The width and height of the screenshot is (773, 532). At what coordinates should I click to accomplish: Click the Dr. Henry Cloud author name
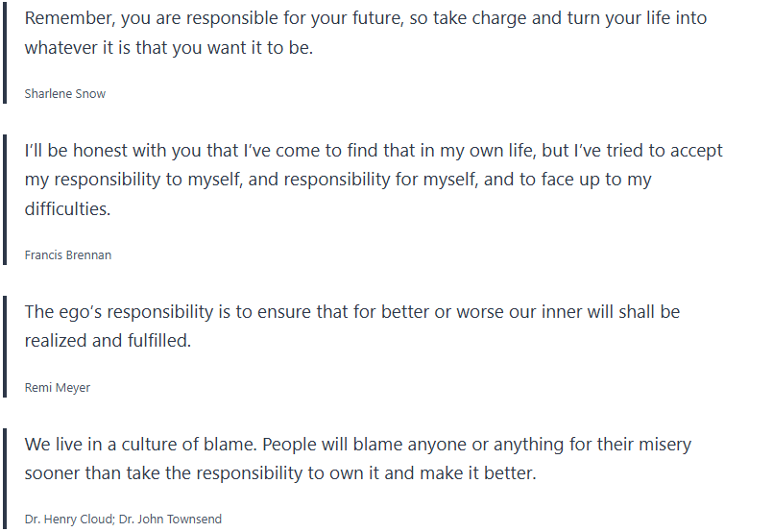(69, 520)
